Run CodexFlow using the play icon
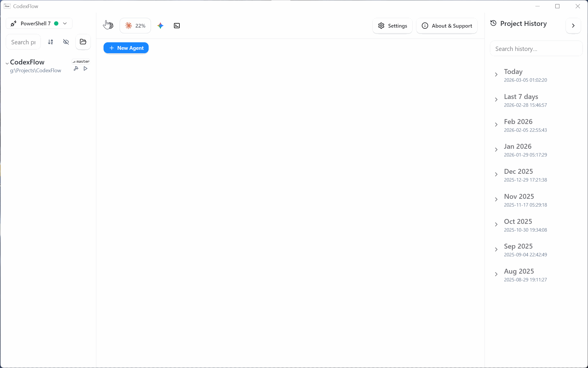 tap(85, 68)
